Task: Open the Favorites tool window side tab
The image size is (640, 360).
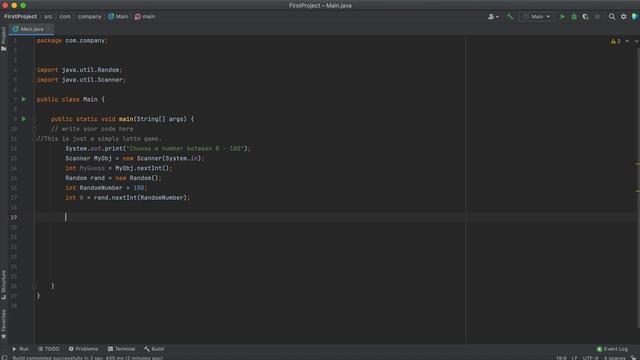Action: tap(4, 324)
